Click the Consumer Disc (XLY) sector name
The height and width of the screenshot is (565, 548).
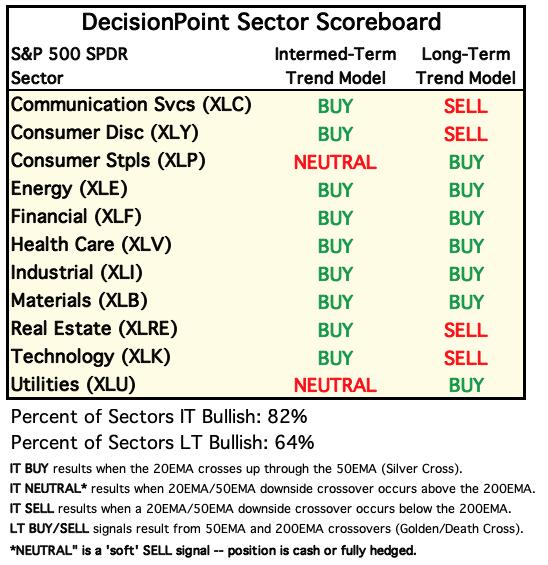(104, 133)
